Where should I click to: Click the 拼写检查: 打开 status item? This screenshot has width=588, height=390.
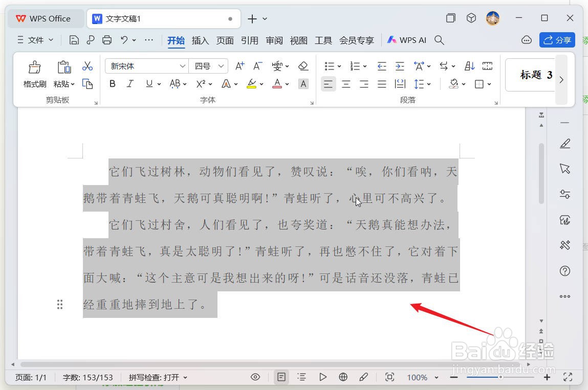[x=158, y=377]
